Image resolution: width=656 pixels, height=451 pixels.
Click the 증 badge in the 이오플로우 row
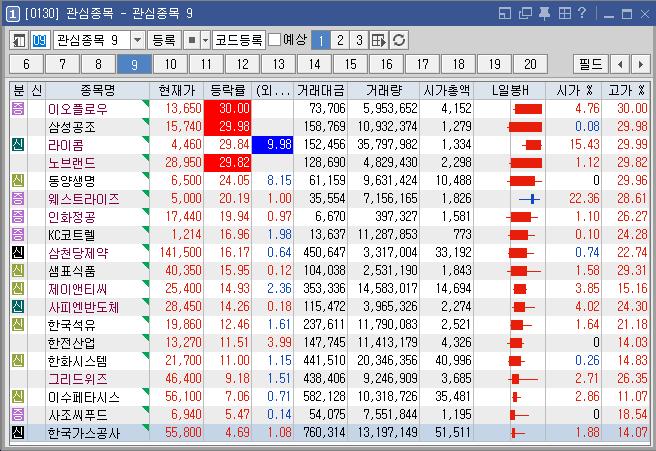click(18, 109)
